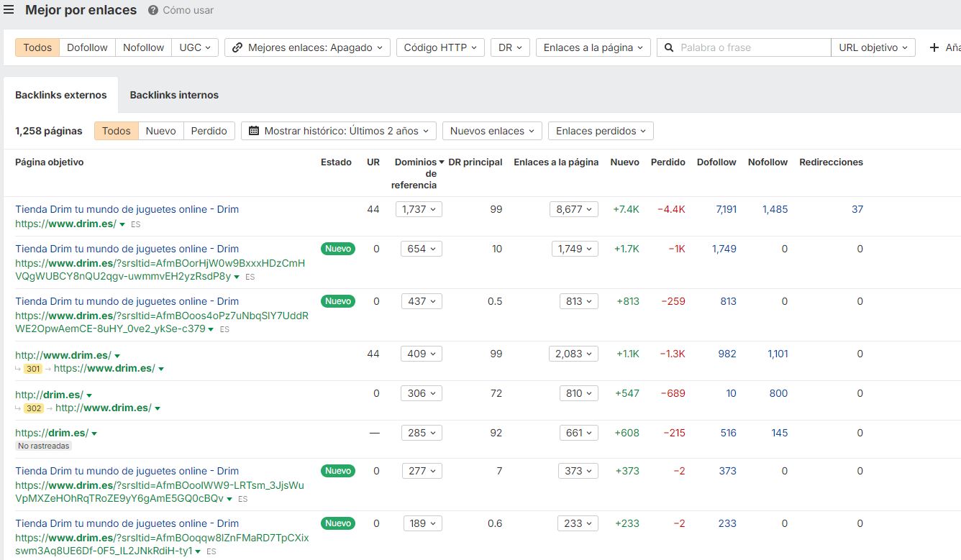Enable the Dofollow filter

pyautogui.click(x=87, y=47)
